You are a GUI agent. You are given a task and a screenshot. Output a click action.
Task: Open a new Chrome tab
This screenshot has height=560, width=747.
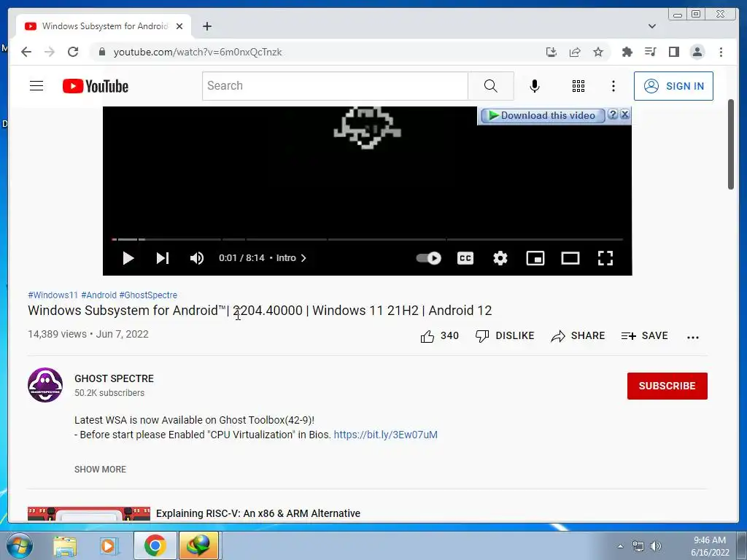(206, 26)
